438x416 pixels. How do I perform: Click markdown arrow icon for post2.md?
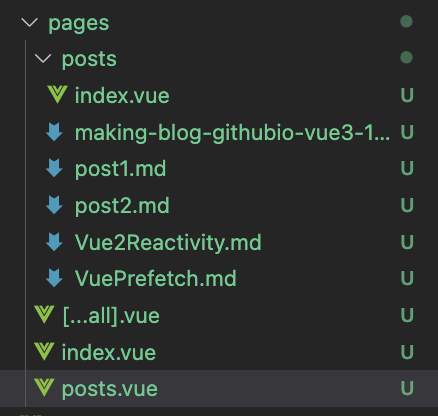tap(54, 205)
